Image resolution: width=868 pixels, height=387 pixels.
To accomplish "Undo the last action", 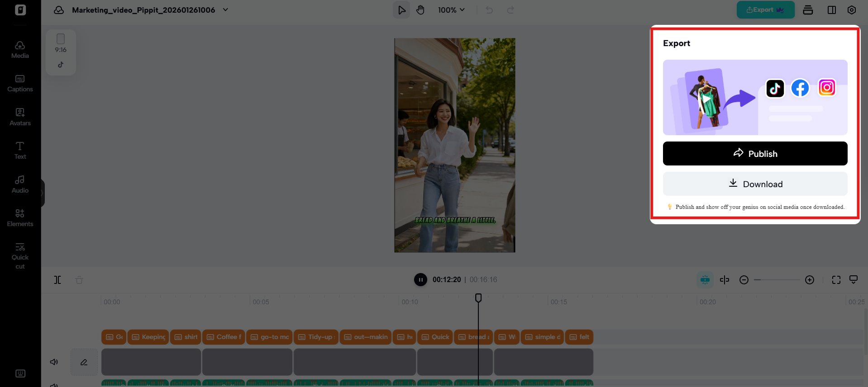I will click(x=489, y=10).
